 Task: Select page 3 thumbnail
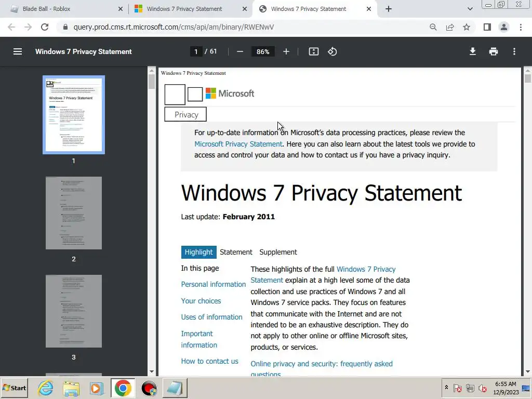pos(74,311)
